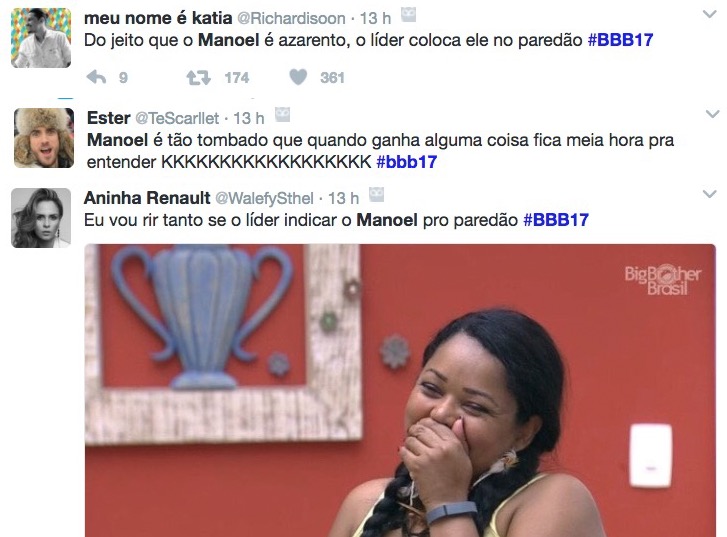Visit the @TeScarllet handle
The width and height of the screenshot is (727, 537).
177,118
